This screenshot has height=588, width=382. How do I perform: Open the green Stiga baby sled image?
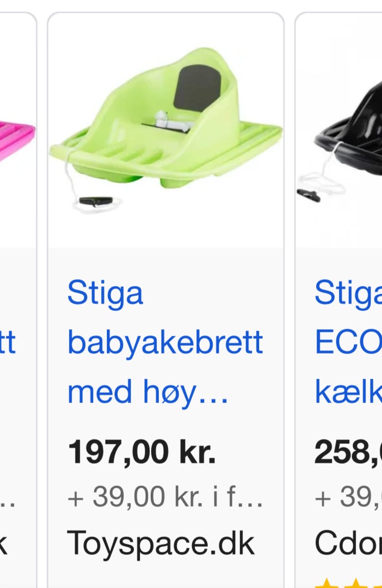[x=166, y=130]
